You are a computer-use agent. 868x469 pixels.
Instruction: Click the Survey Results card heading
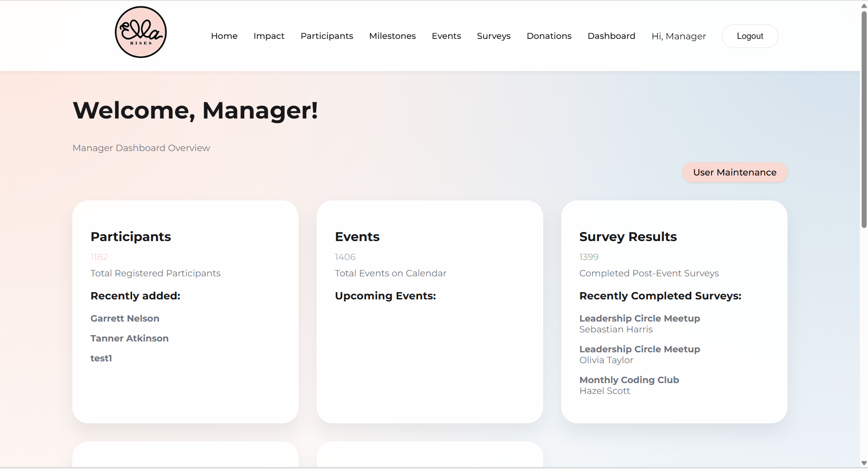coord(628,237)
